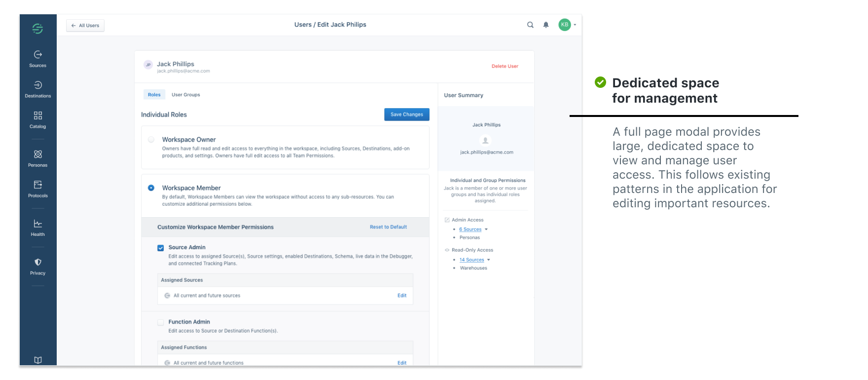Image resolution: width=868 pixels, height=380 pixels.
Task: Switch to the User Groups tab
Action: [186, 95]
